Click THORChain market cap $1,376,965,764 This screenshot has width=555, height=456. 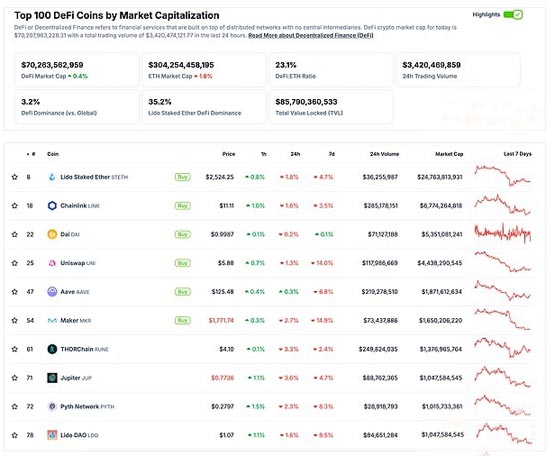(441, 349)
